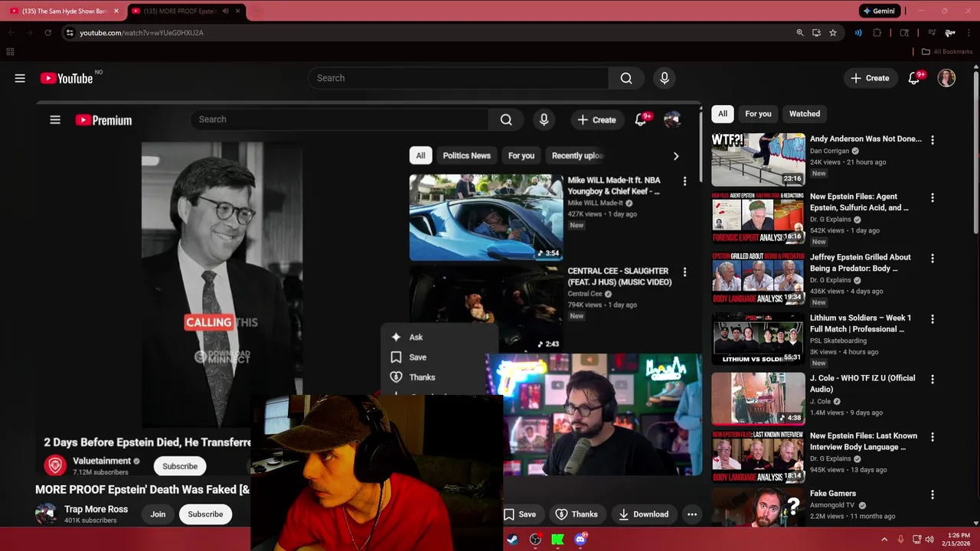Image resolution: width=980 pixels, height=551 pixels.
Task: Click the Create button on YouTube
Action: coord(871,78)
